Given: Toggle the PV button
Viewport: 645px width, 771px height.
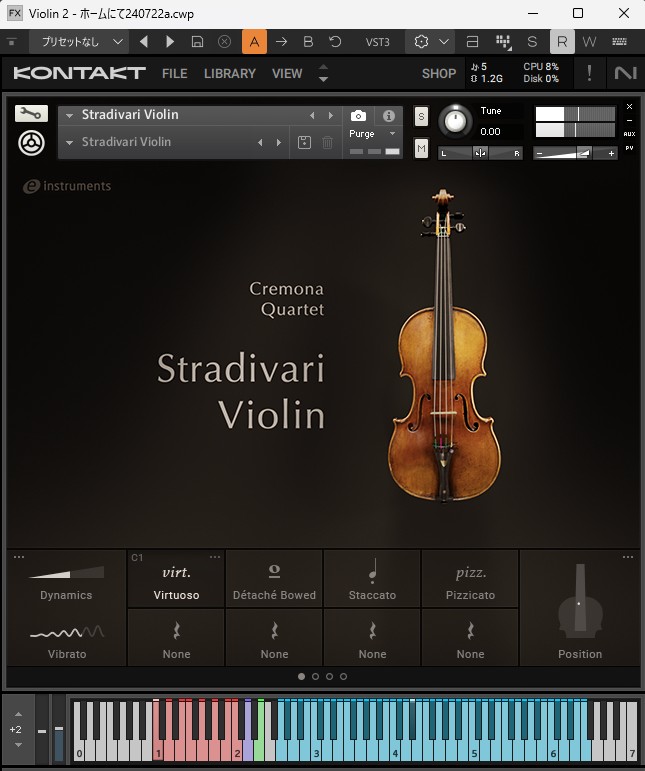Looking at the screenshot, I should (x=629, y=148).
